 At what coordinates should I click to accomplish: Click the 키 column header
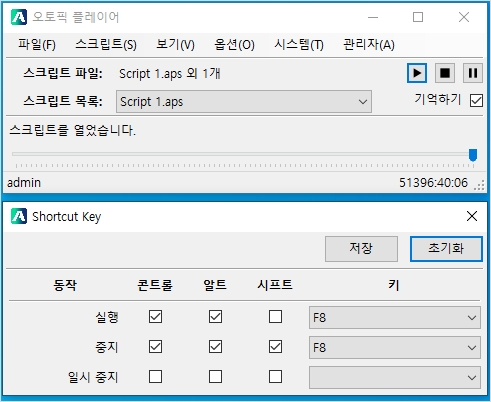coord(394,285)
